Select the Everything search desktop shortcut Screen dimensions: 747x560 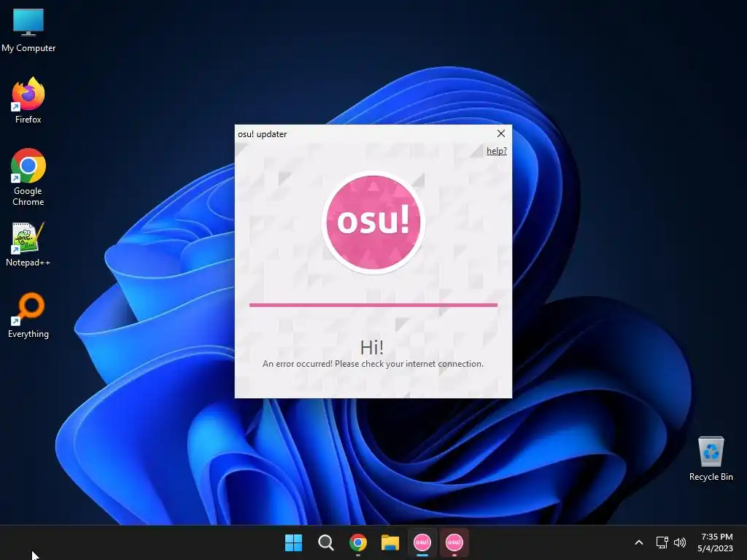pos(28,315)
